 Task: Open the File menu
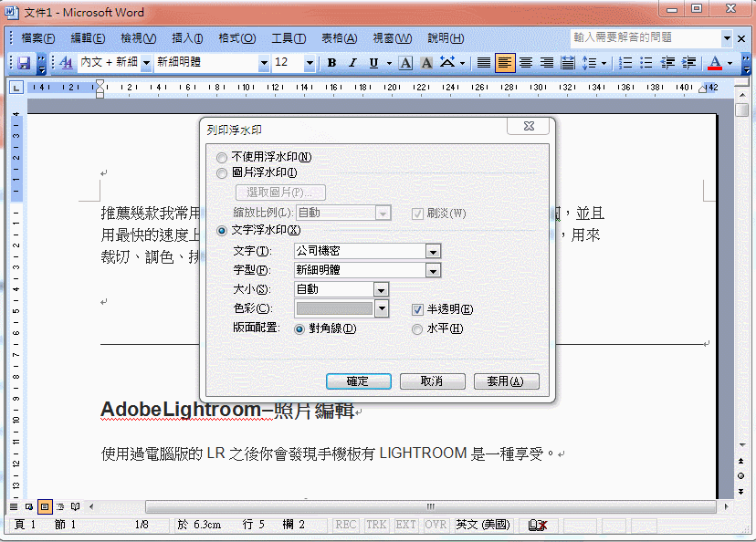[x=38, y=38]
